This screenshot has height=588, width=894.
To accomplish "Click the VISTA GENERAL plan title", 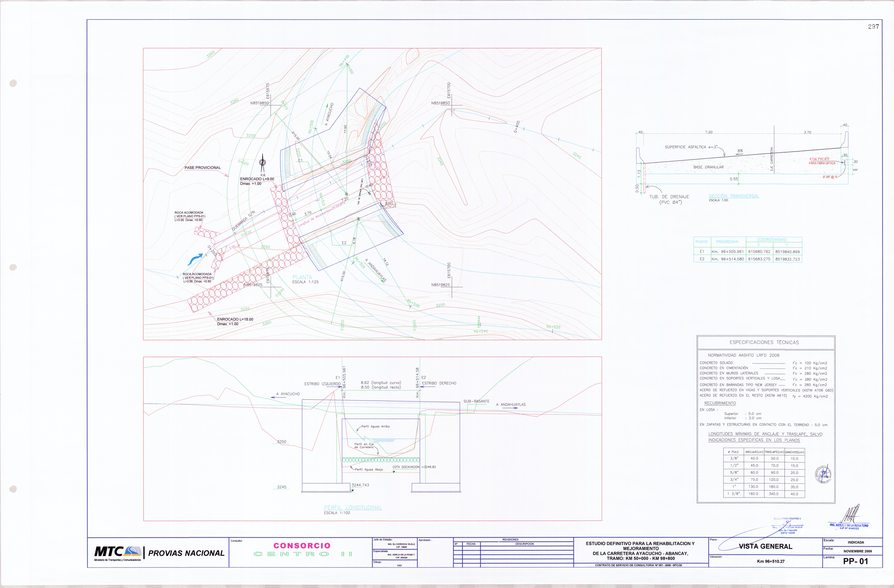I will pyautogui.click(x=765, y=547).
